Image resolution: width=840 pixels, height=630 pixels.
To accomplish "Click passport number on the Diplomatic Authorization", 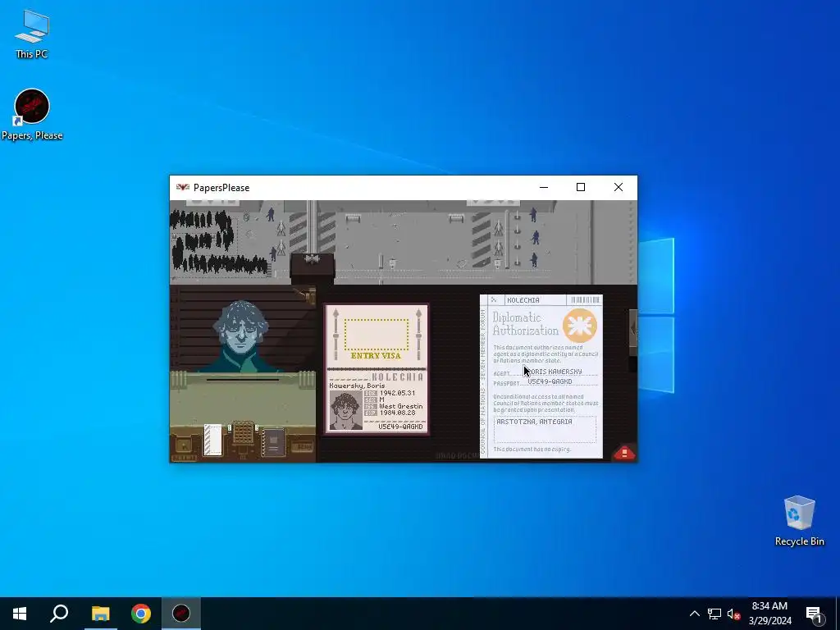I will click(550, 381).
